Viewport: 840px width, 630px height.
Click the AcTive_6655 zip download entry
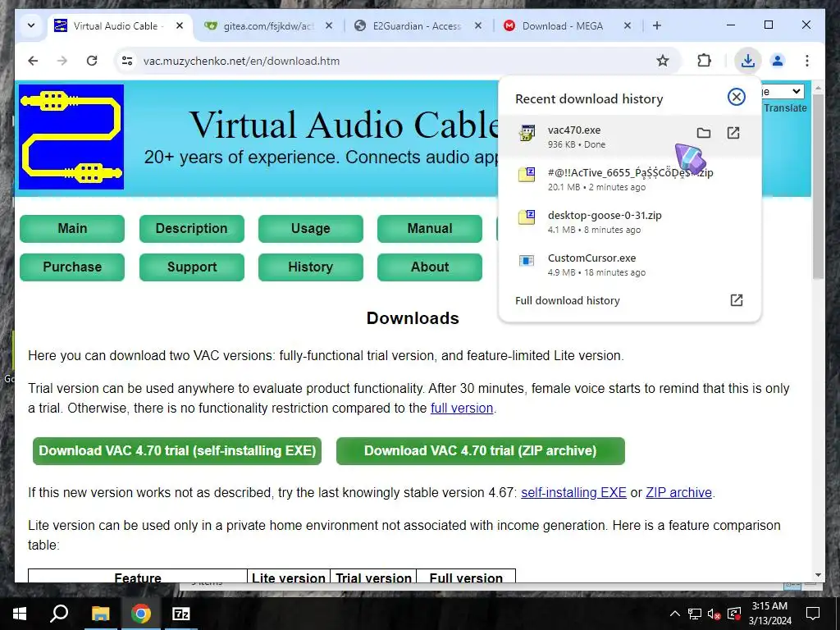tap(629, 179)
